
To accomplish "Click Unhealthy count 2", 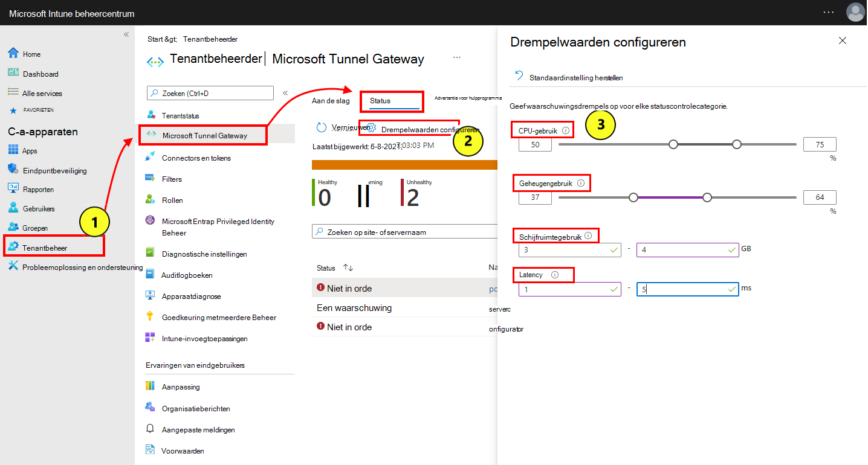I will pos(413,197).
